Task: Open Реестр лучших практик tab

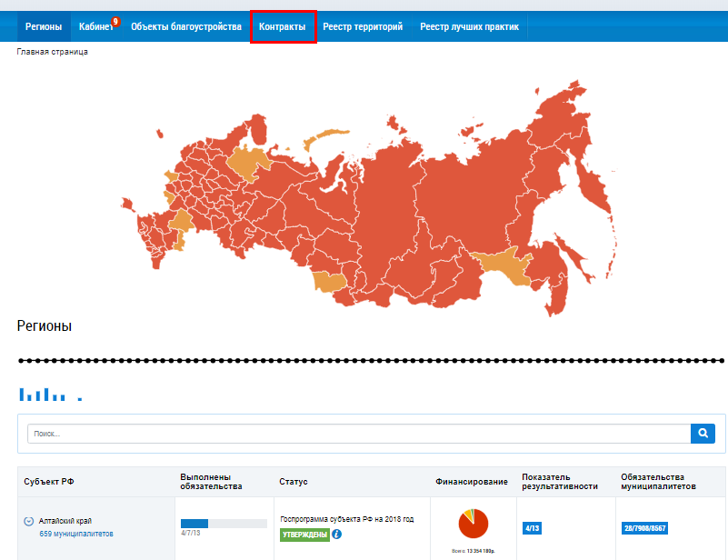Action: click(469, 27)
